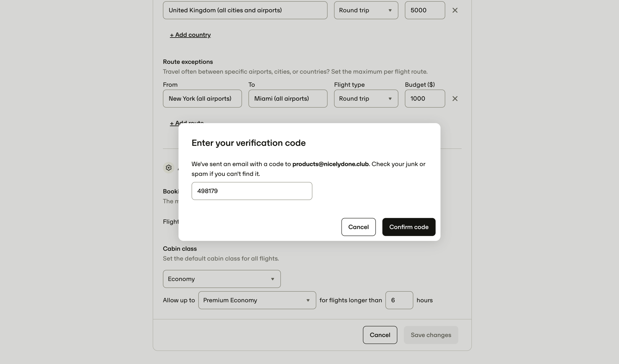The image size is (619, 364).
Task: Open the Round trip dropdown for United Kingdom
Action: coord(366,10)
